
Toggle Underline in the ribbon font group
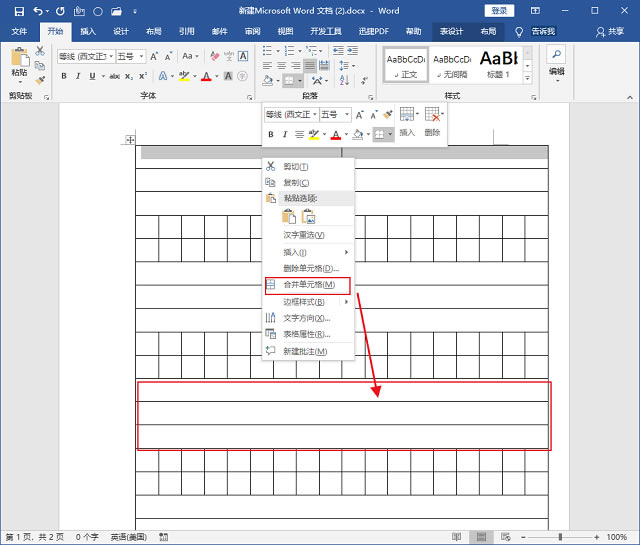[x=93, y=76]
